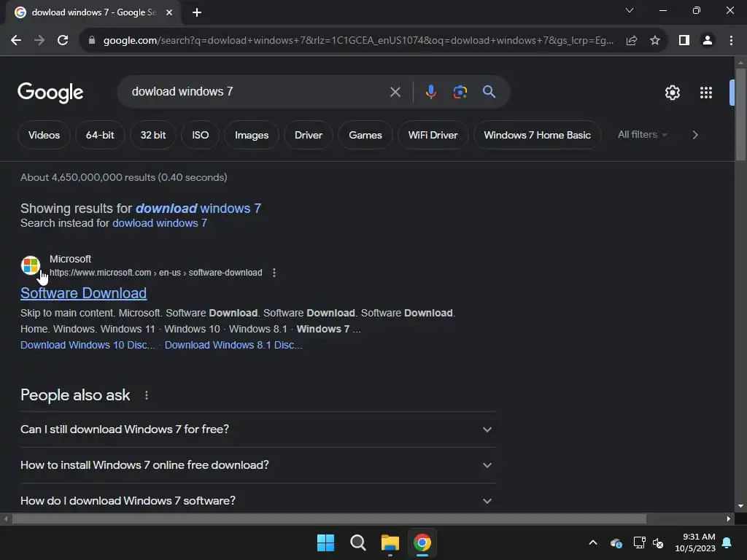Open the Windows Start menu
747x560 pixels.
click(325, 542)
